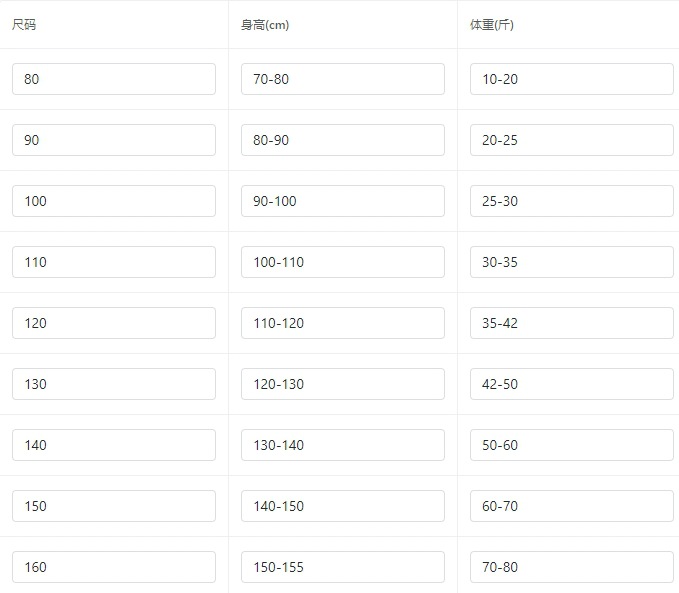Edit the height field showing 100-110

click(343, 262)
